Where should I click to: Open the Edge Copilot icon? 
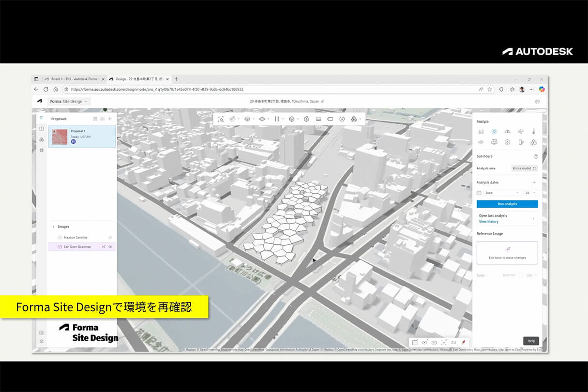(x=542, y=89)
